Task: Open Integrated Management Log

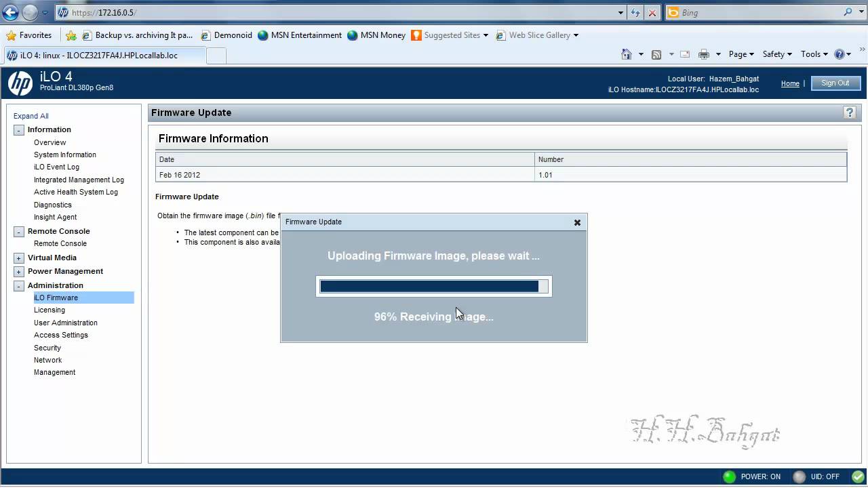Action: point(79,180)
